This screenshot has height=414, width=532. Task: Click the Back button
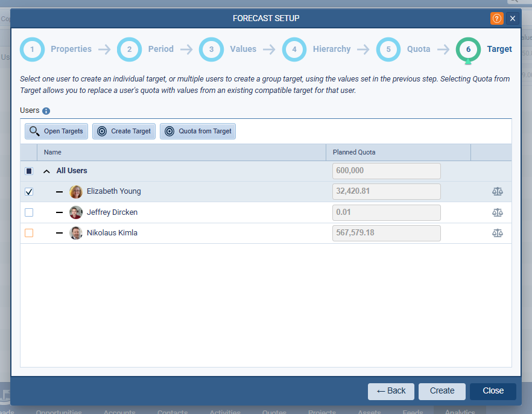point(391,391)
